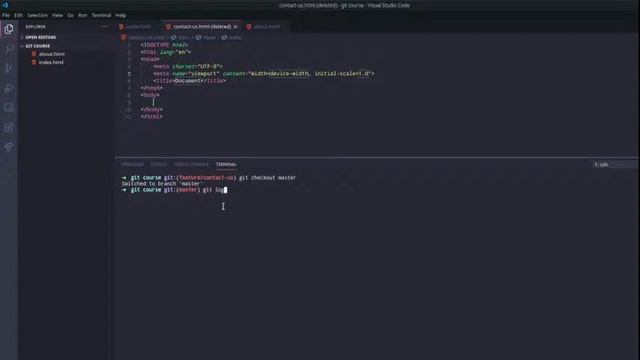Open the Explorer panel more actions ellipsis

[x=104, y=27]
